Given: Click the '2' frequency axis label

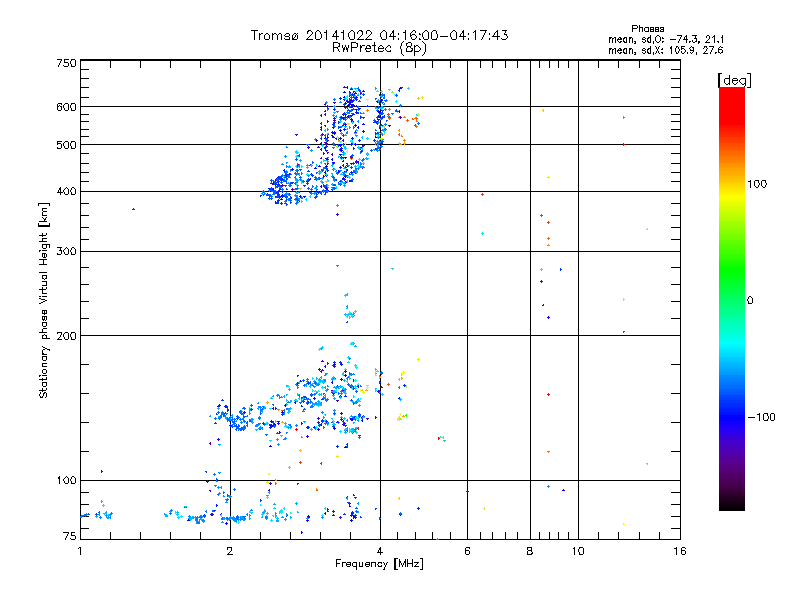Looking at the screenshot, I should (230, 551).
